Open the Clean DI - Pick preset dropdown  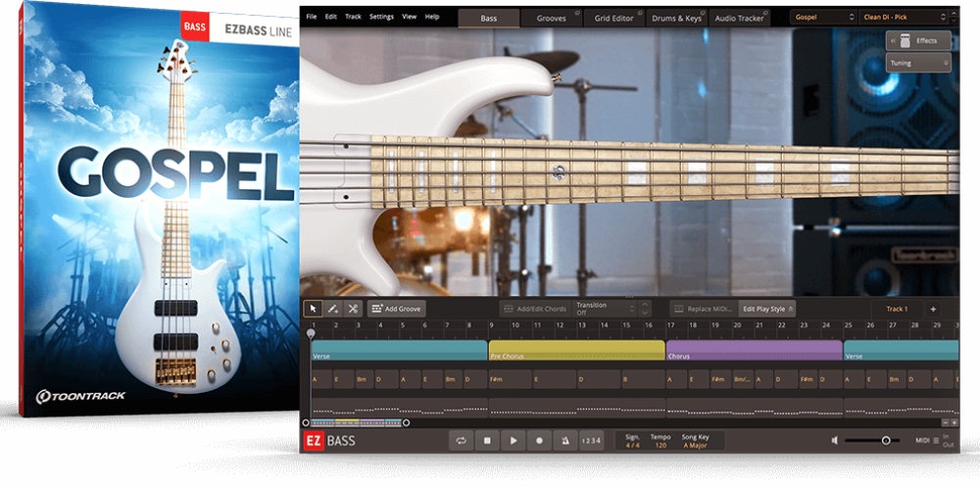(906, 18)
